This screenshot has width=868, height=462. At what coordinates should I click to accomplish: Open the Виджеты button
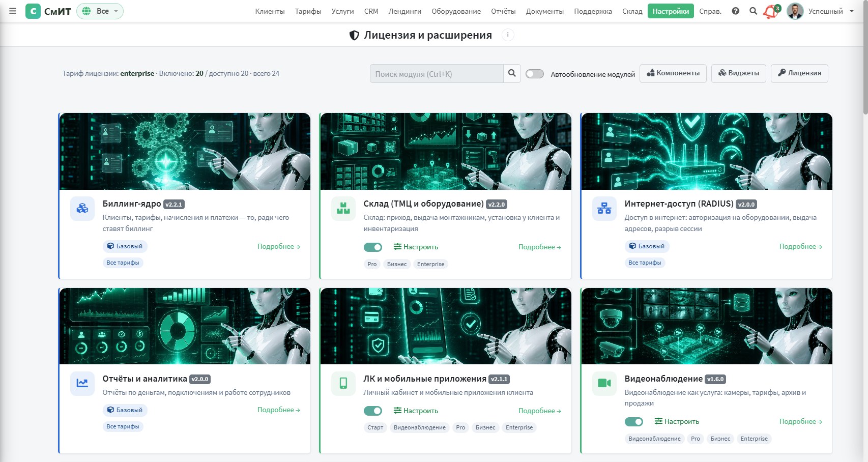[739, 73]
